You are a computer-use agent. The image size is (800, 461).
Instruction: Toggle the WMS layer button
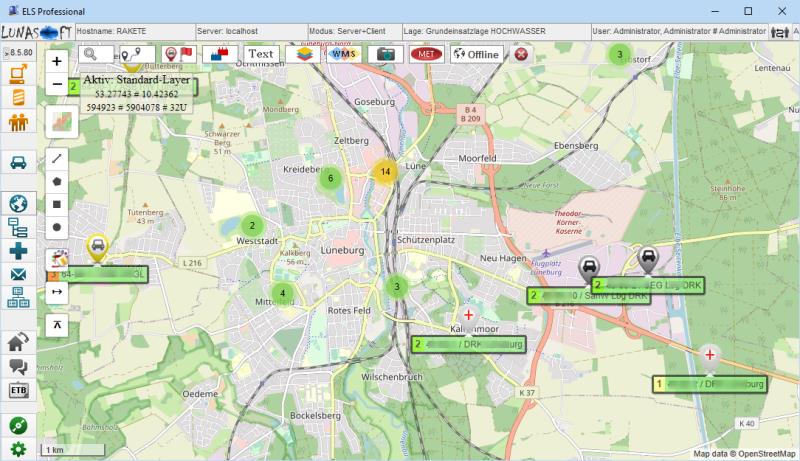(x=343, y=54)
